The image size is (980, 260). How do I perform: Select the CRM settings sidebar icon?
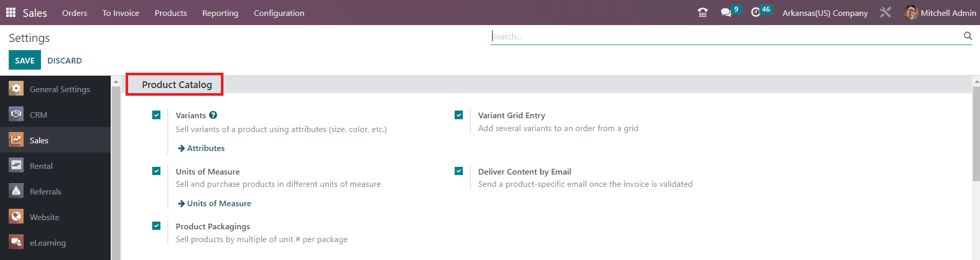tap(16, 114)
